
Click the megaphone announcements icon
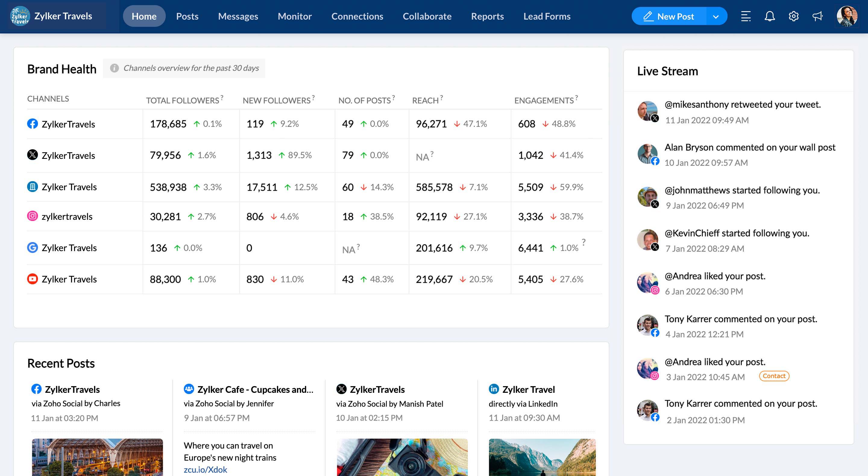tap(817, 16)
